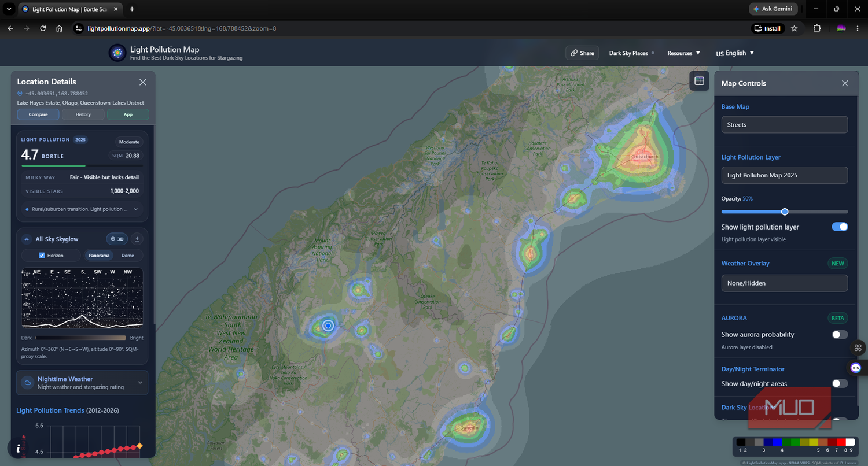
Task: Click the Install app button
Action: pyautogui.click(x=767, y=28)
